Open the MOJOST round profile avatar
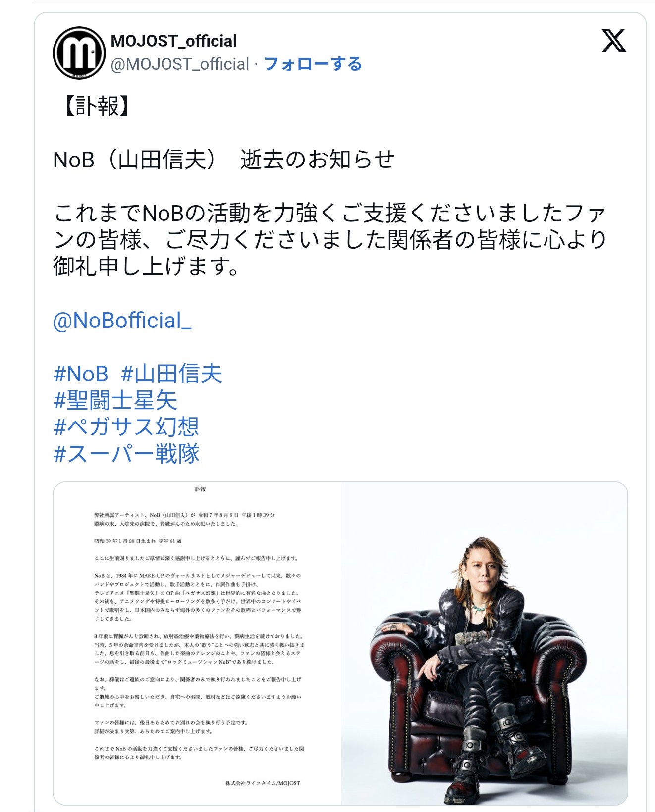Viewport: 655px width, 812px height. 79,53
